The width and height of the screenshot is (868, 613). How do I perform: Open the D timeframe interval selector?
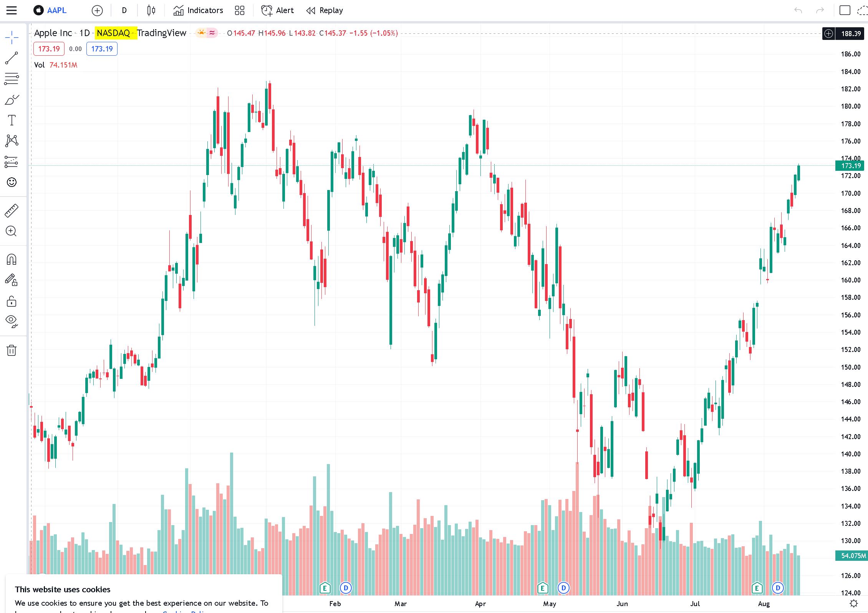click(x=124, y=10)
